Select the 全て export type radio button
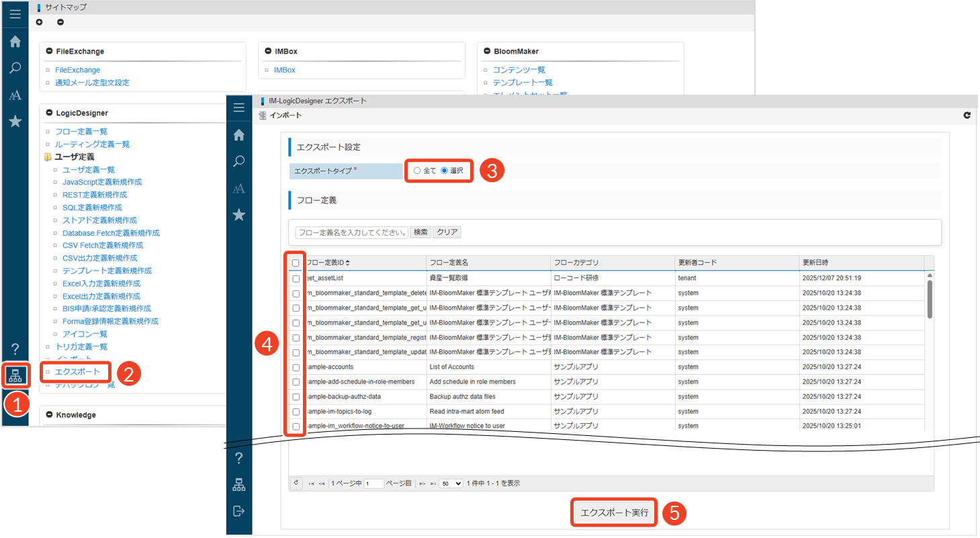 [x=417, y=171]
